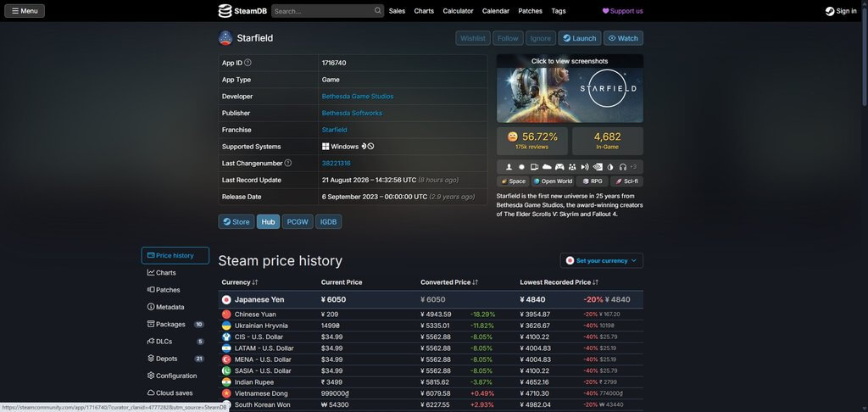Click the family sharing people icon

[x=572, y=167]
